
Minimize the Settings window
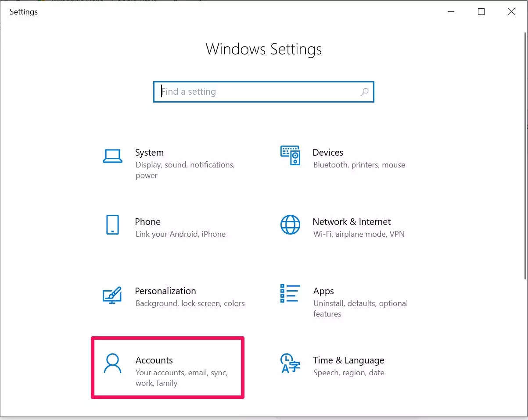pos(451,12)
